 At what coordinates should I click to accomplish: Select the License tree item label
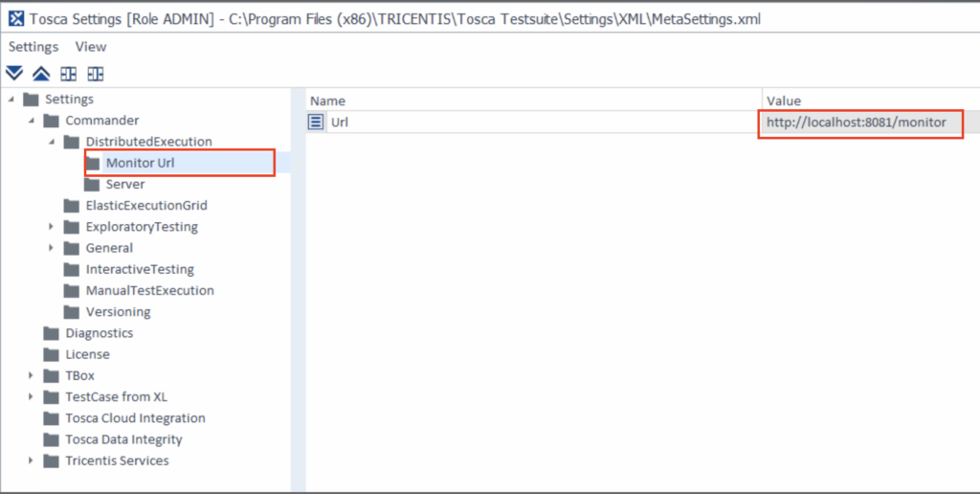pos(87,354)
